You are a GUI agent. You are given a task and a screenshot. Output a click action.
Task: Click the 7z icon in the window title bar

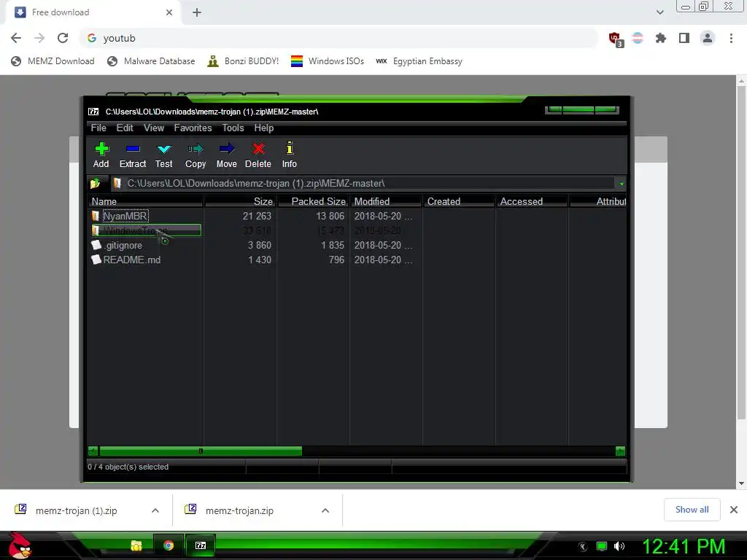[93, 112]
